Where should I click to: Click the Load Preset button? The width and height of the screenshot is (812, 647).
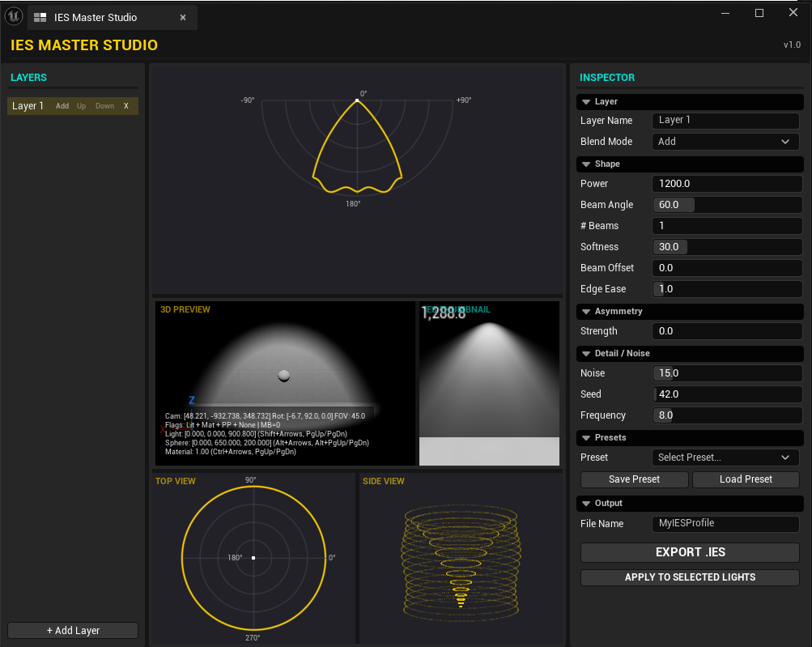[746, 479]
